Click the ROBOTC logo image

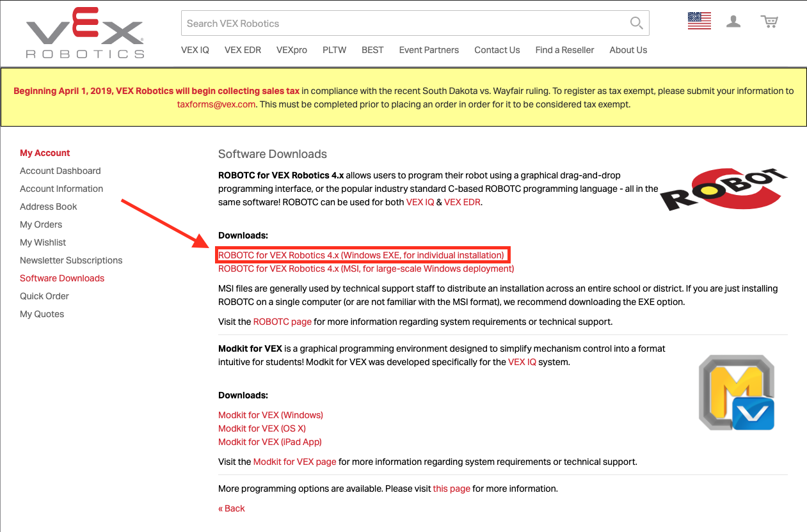[x=724, y=189]
